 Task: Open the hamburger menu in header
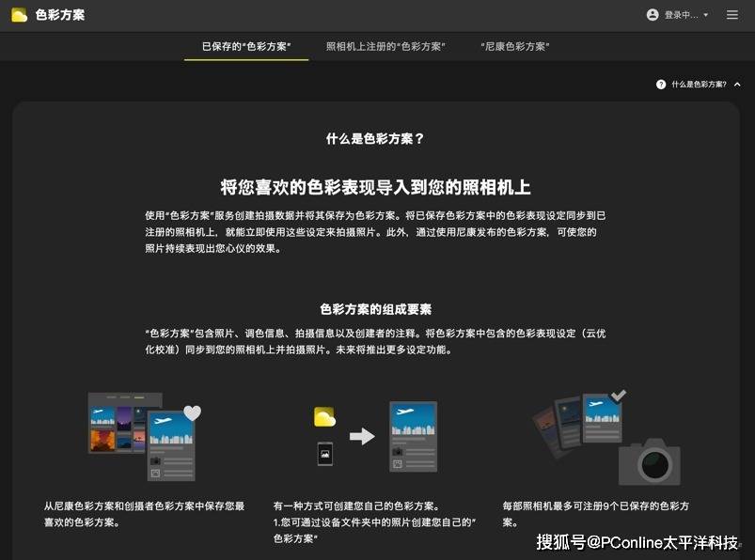tap(732, 15)
